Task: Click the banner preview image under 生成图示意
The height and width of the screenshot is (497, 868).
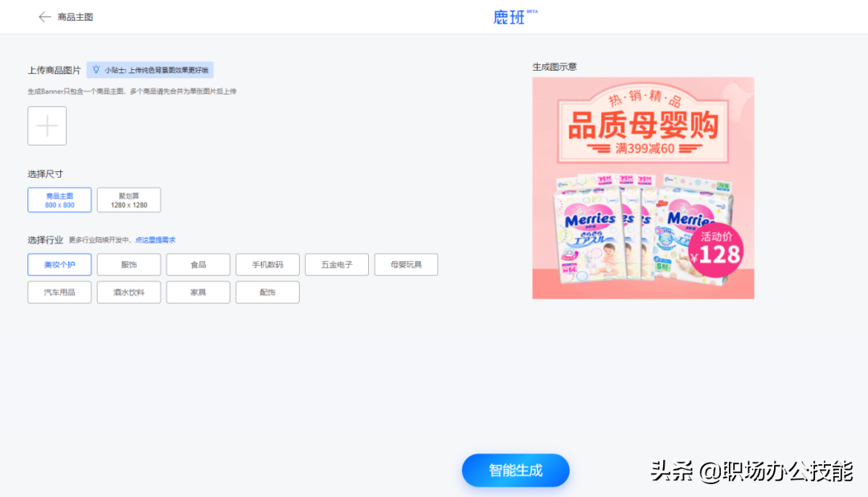Action: click(643, 187)
